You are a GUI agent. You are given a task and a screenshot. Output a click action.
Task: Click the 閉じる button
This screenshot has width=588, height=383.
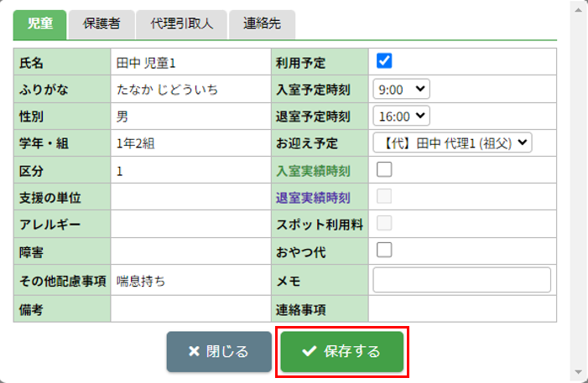(x=219, y=352)
